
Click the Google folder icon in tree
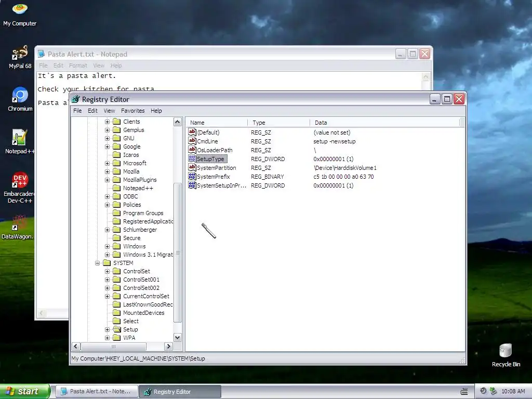[x=117, y=147]
